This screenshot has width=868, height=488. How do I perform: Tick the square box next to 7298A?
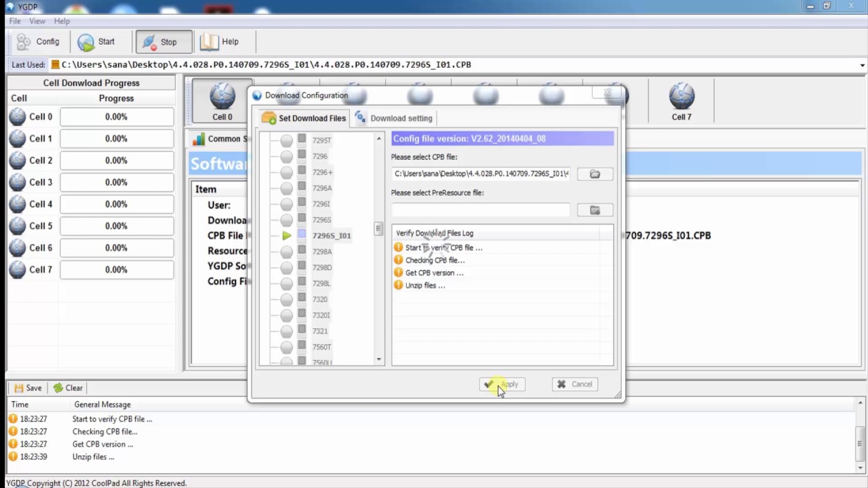point(302,251)
